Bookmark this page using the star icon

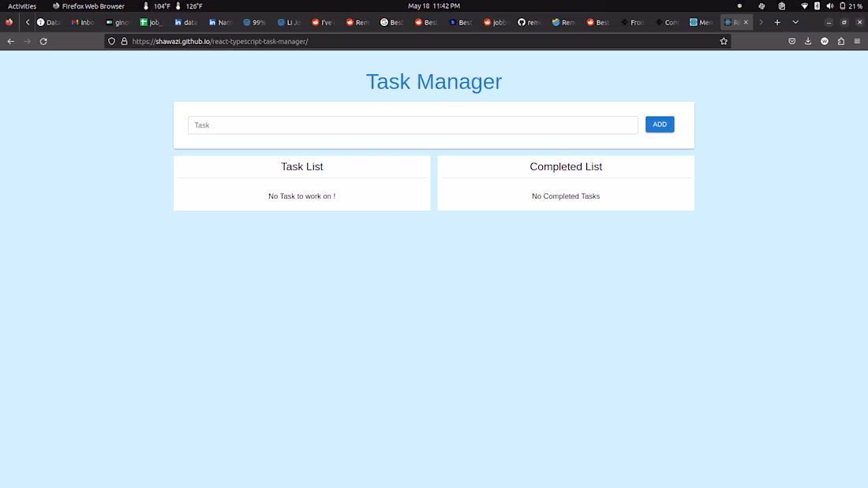(724, 41)
